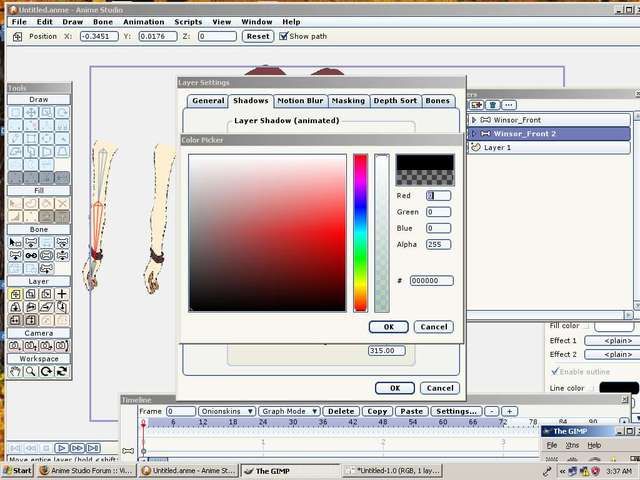Select the Orbit Workspace double-arrow tool
This screenshot has width=640, height=480.
coord(62,371)
